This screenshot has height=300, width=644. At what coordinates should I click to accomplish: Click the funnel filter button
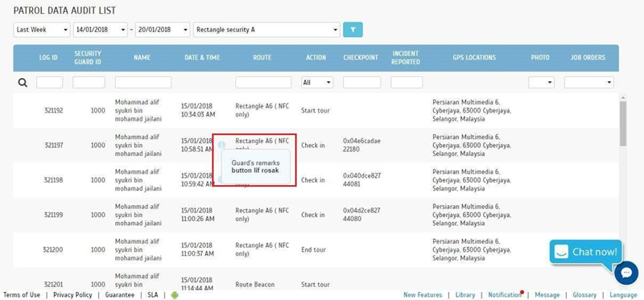click(x=353, y=30)
